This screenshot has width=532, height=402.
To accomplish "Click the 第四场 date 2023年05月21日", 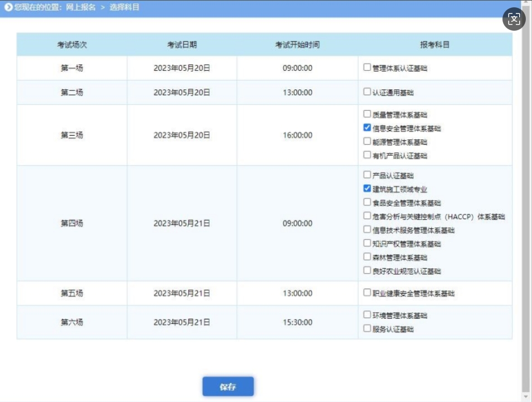I will pos(182,223).
